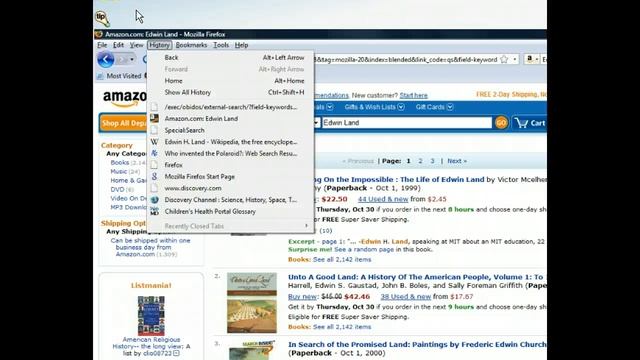Go to results page 2

pyautogui.click(x=420, y=161)
